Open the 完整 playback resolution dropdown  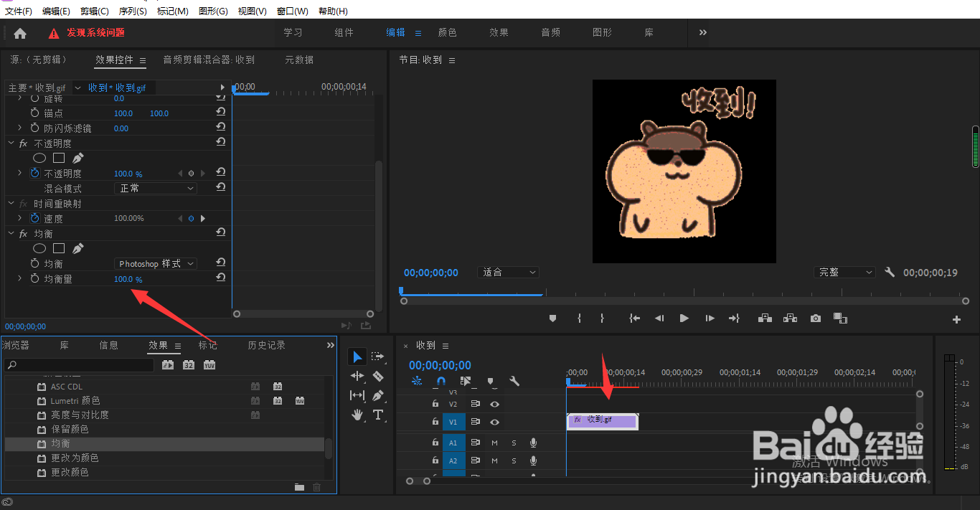pyautogui.click(x=846, y=273)
